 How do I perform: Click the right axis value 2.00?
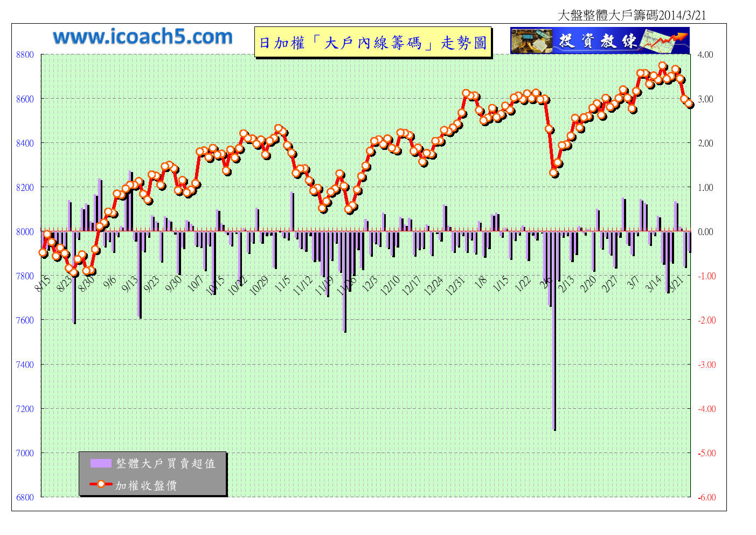(705, 143)
